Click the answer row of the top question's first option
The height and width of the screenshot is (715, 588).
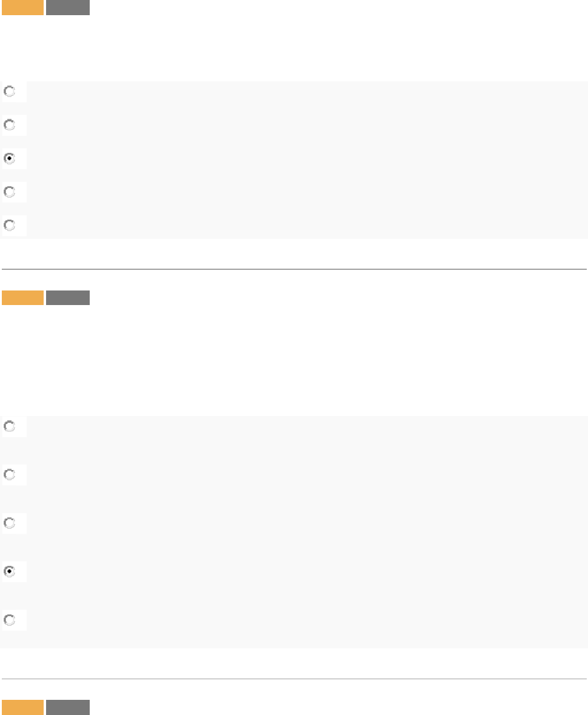[303, 92]
